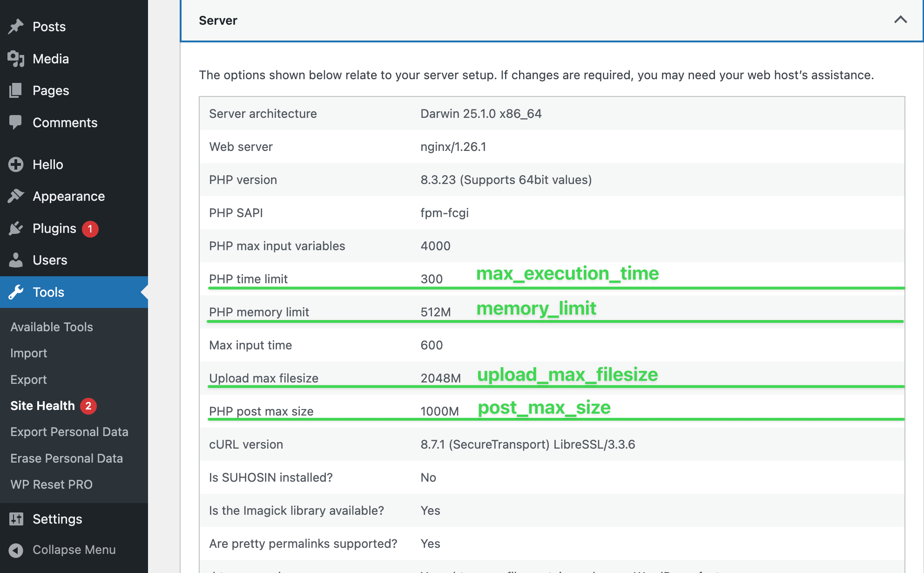
Task: Click the Plugins plug icon
Action: (x=16, y=228)
